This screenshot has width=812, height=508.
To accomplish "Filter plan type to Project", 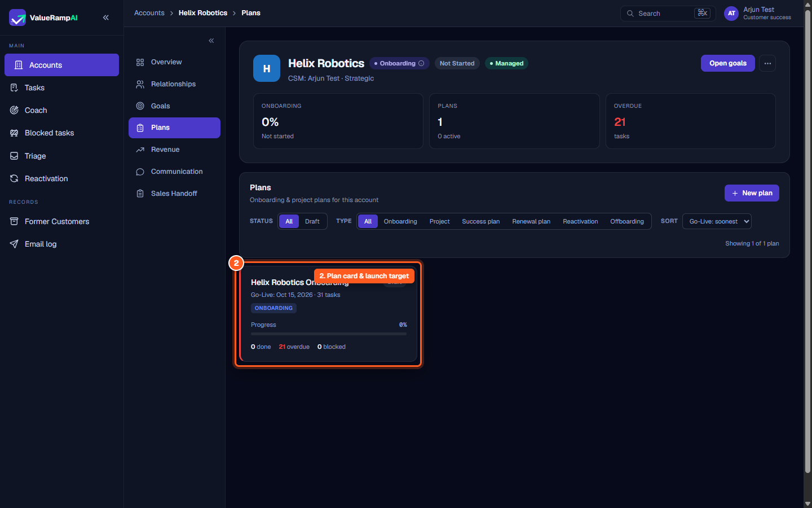I will (439, 221).
